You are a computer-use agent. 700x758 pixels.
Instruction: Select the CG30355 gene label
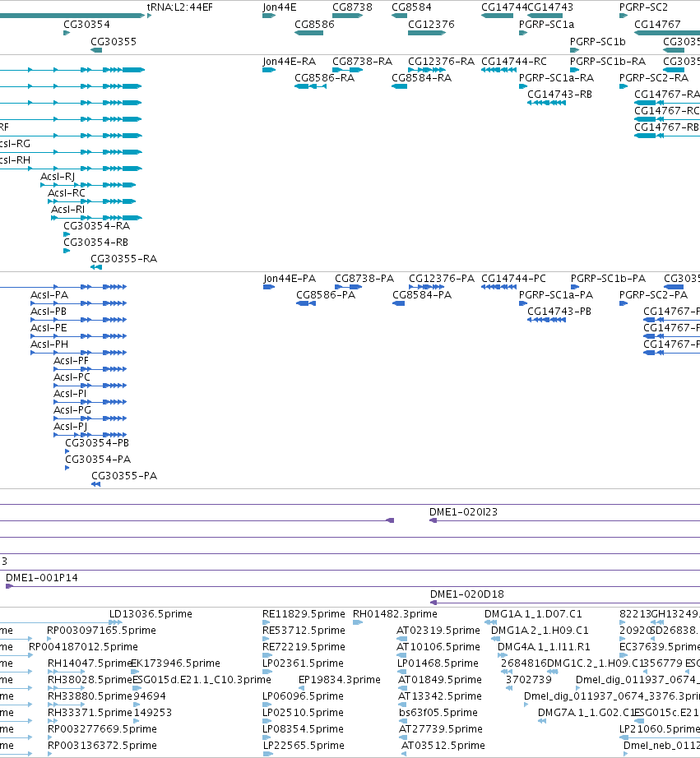(x=114, y=42)
